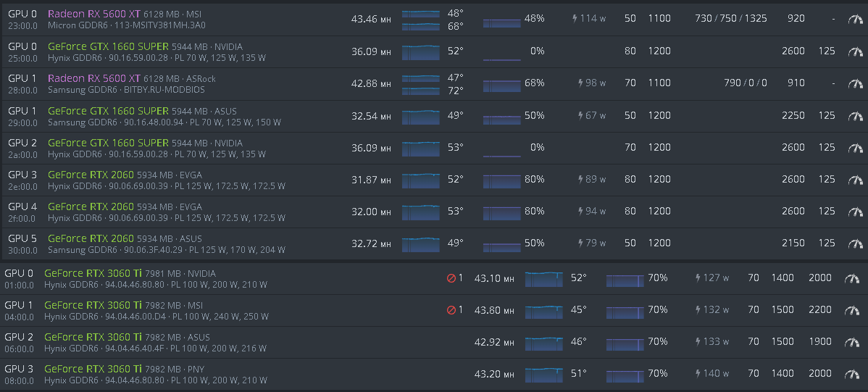Click red error icon on RTX 3060 Ti MSI
Screen dimensions: 868x392
[451, 310]
